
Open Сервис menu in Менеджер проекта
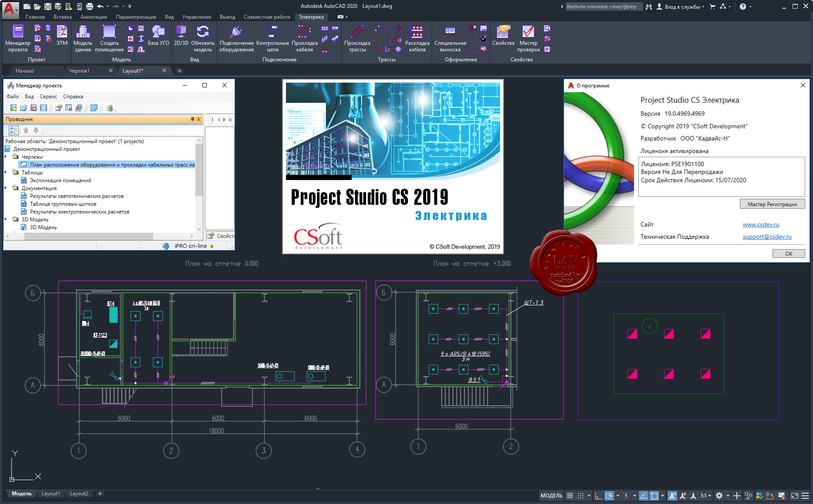48,97
